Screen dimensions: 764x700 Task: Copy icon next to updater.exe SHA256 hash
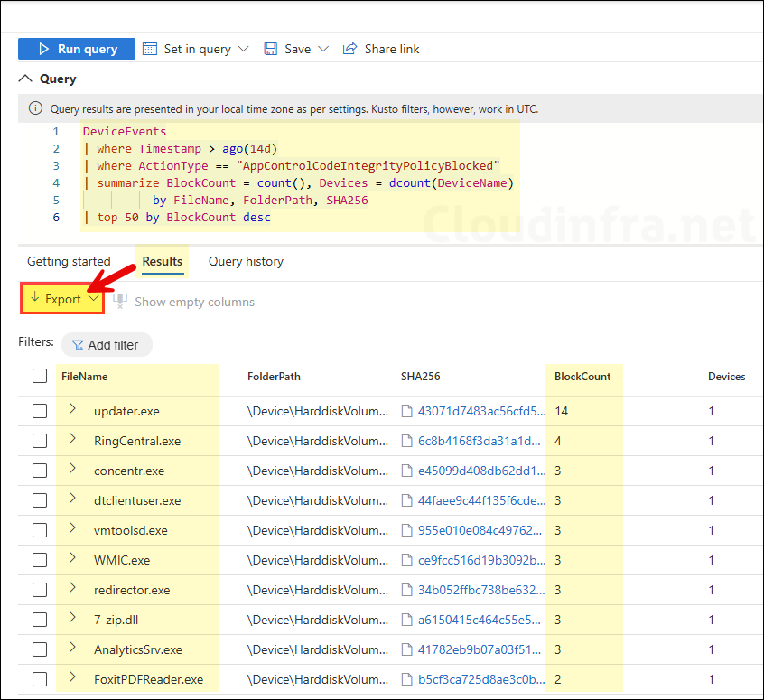click(406, 411)
